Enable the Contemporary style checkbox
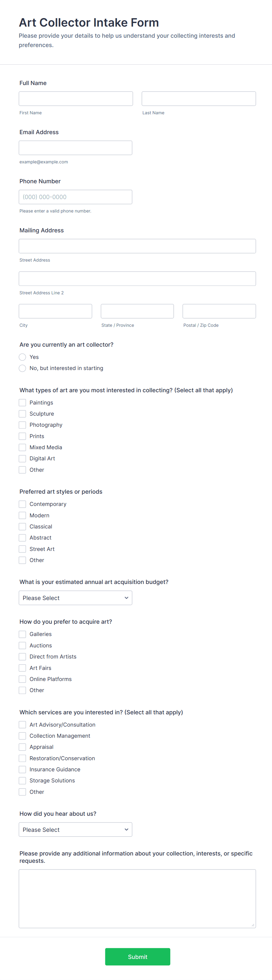Screen dimensions: 272x980 coord(23,504)
